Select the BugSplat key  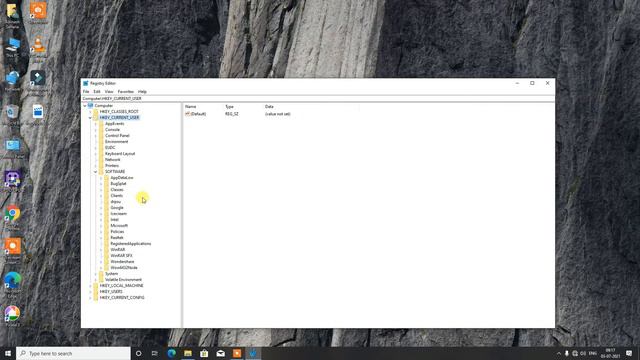[118, 184]
